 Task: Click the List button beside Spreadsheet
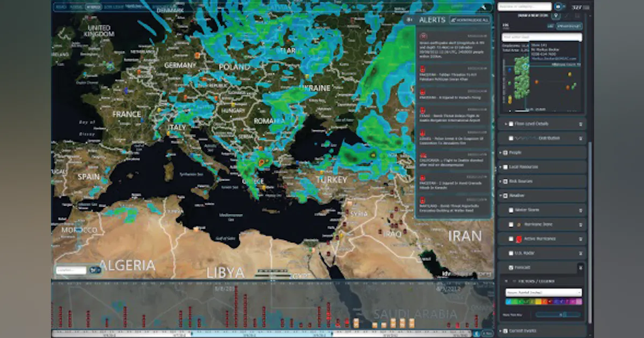(x=550, y=26)
